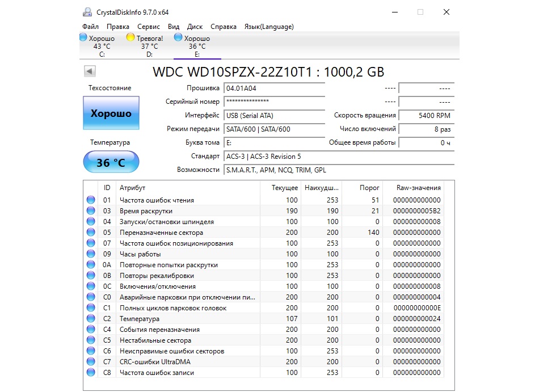The width and height of the screenshot is (556, 392).
Task: Open the Файл menu
Action: point(90,27)
